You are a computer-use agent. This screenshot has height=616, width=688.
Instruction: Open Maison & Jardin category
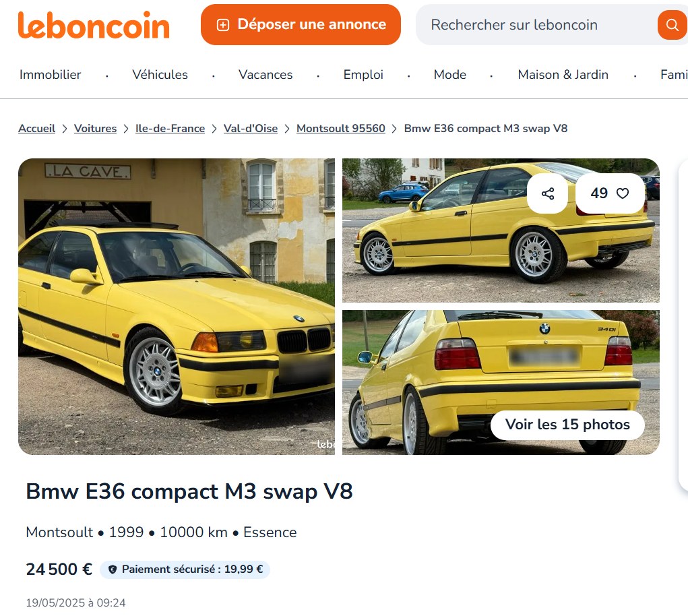click(563, 75)
